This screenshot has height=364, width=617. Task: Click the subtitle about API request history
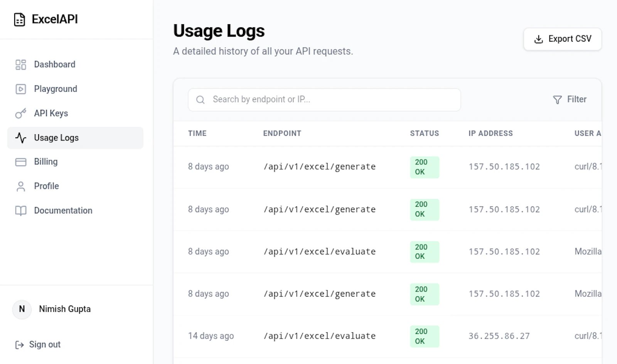click(263, 51)
